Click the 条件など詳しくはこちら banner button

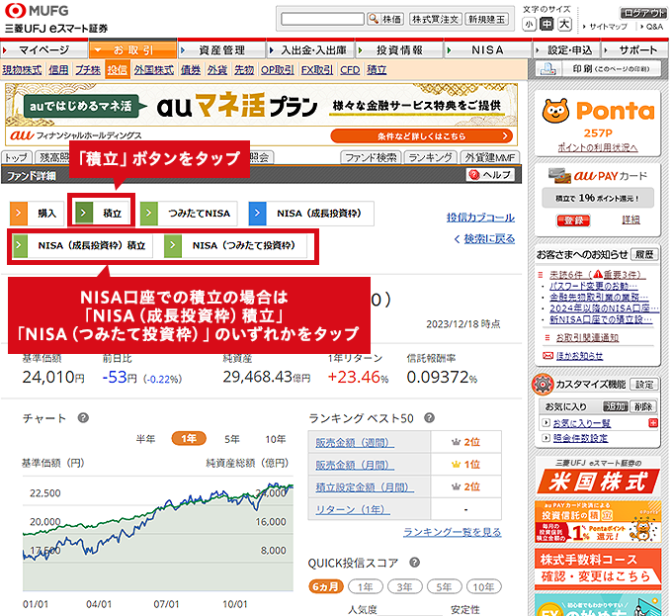pyautogui.click(x=421, y=136)
